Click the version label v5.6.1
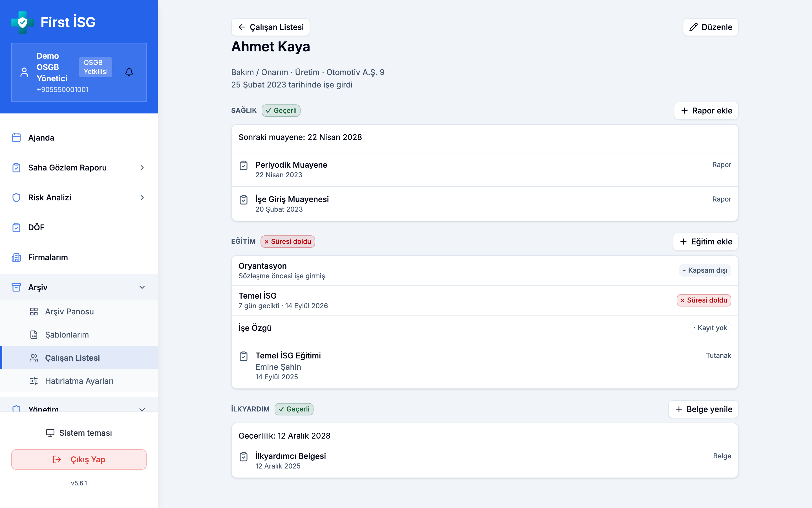 pyautogui.click(x=79, y=483)
